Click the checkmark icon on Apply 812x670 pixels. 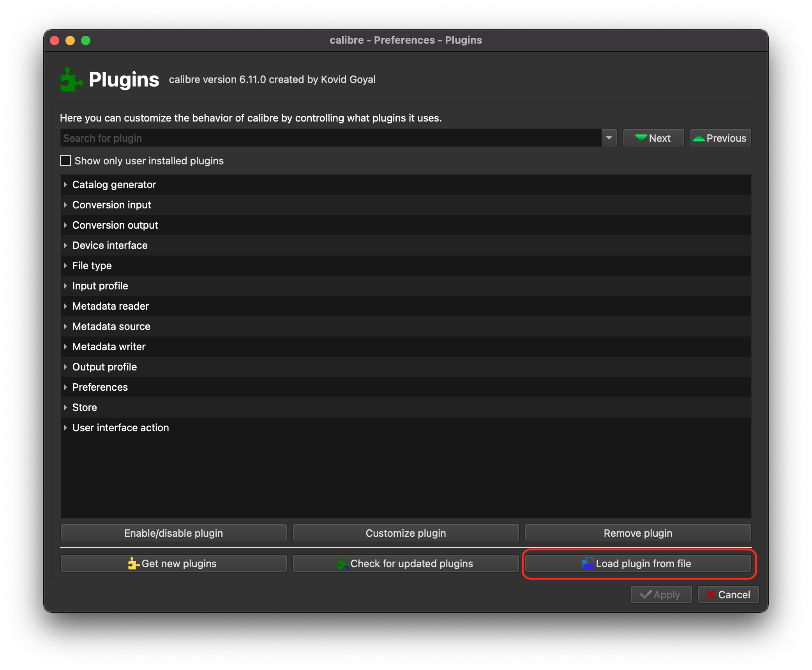coord(646,594)
